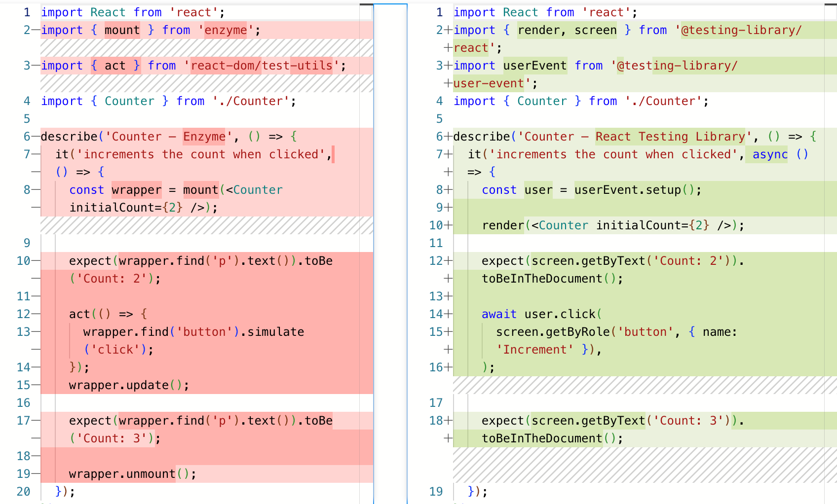The height and width of the screenshot is (504, 837).
Task: Click line number 16 in left pane gutter
Action: click(23, 403)
